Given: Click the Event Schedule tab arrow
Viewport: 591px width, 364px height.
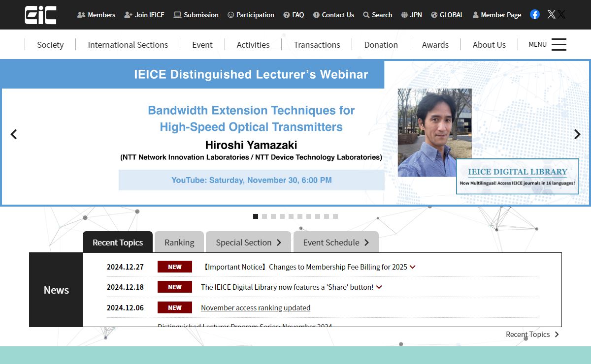Looking at the screenshot, I should (366, 243).
